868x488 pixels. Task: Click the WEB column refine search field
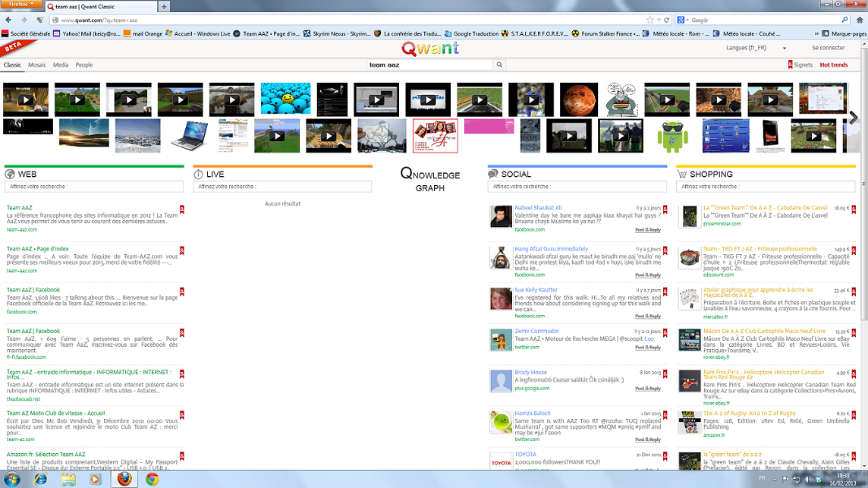94,187
